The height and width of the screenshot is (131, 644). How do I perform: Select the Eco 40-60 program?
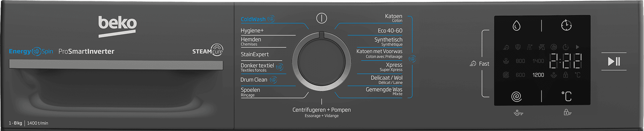tap(390, 31)
